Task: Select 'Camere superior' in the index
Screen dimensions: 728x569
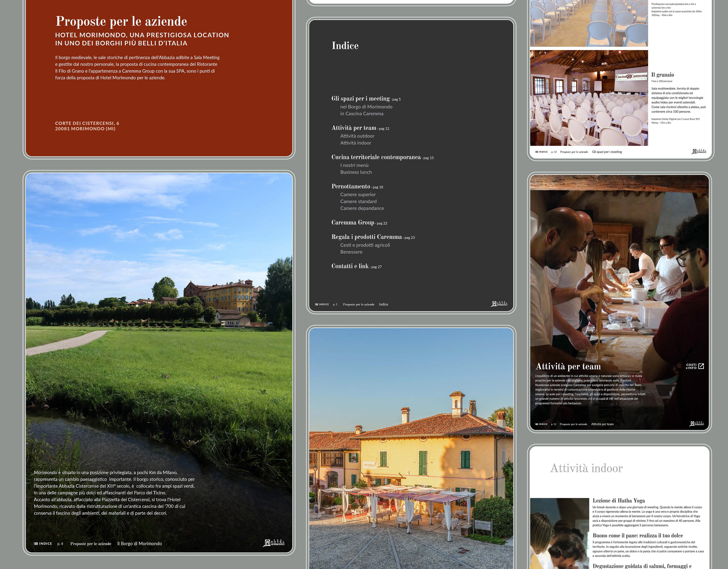Action: point(358,195)
